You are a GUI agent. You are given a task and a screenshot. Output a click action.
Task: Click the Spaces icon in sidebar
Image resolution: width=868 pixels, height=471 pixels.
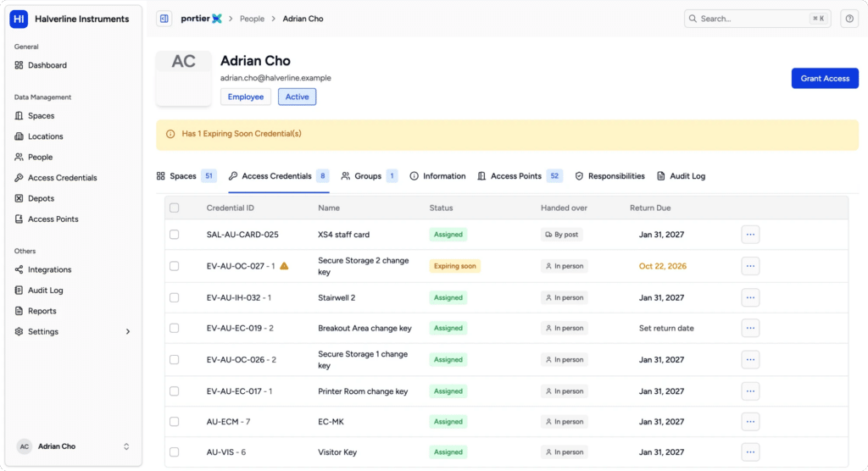(19, 116)
